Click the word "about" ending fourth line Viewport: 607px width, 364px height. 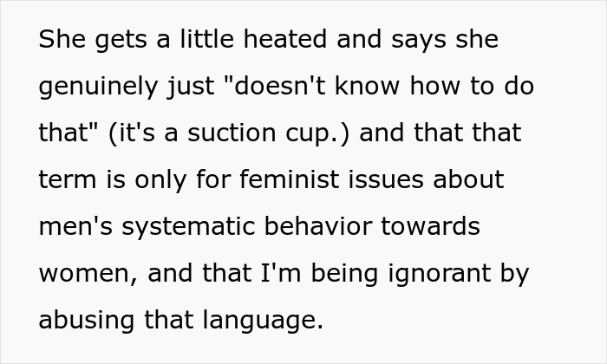click(x=468, y=179)
